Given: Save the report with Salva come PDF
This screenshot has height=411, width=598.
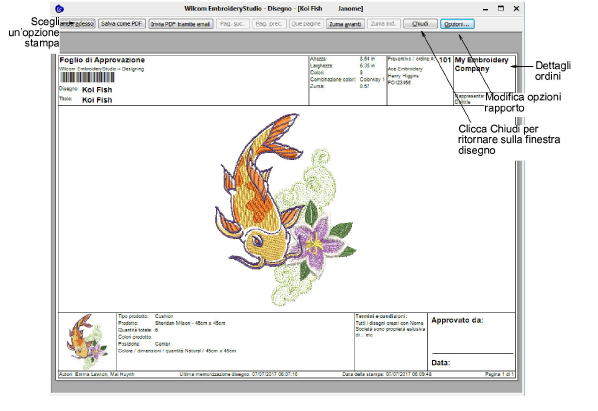Looking at the screenshot, I should 122,24.
